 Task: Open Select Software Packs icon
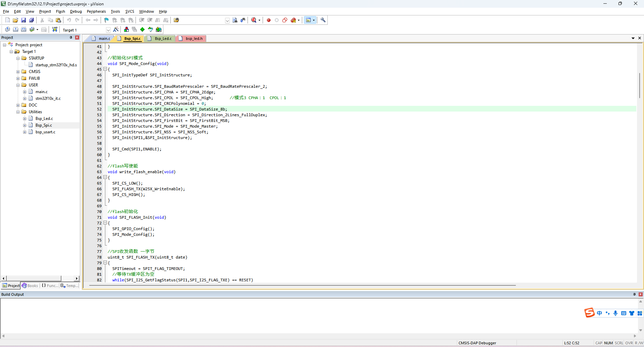(x=151, y=29)
